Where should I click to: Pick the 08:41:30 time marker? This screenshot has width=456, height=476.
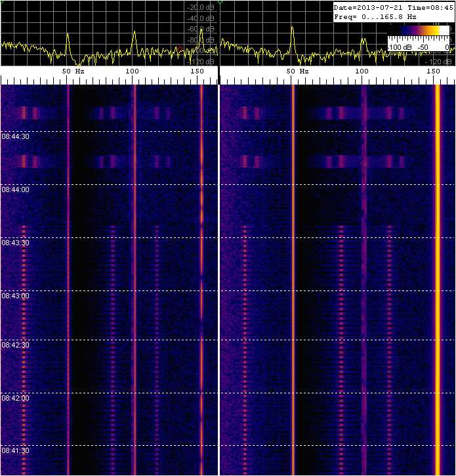point(15,450)
